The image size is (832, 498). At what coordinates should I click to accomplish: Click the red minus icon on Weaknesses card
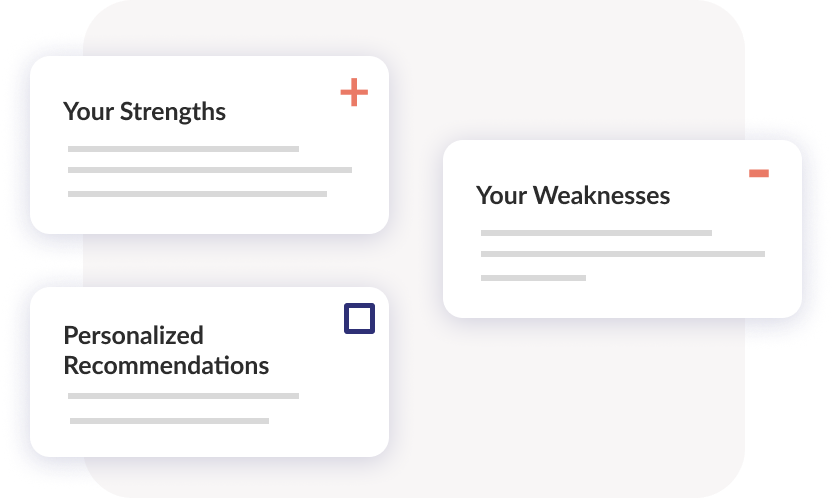click(x=759, y=173)
